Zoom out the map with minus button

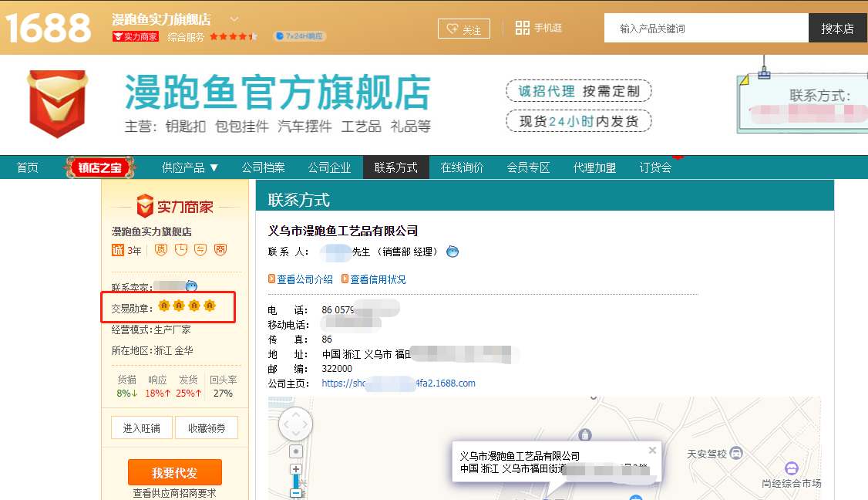296,493
